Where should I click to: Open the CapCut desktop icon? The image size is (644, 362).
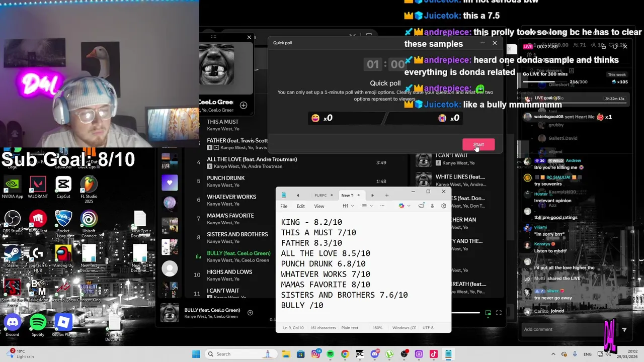[x=63, y=188]
